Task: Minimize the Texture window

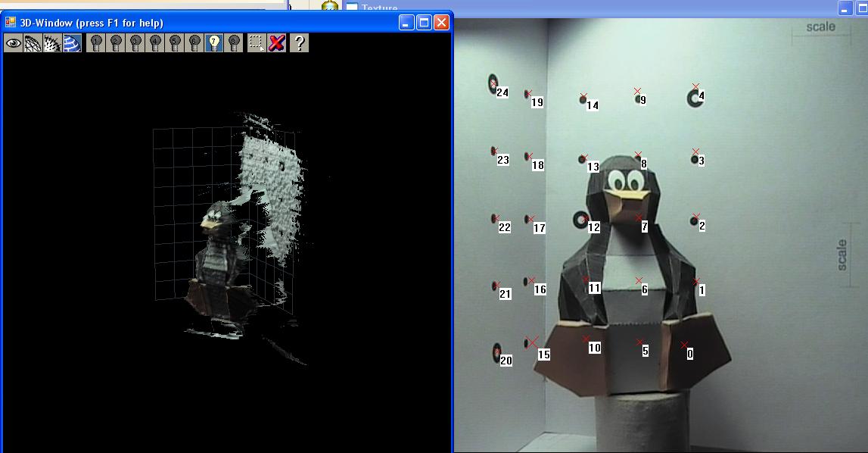Action: coord(845,8)
